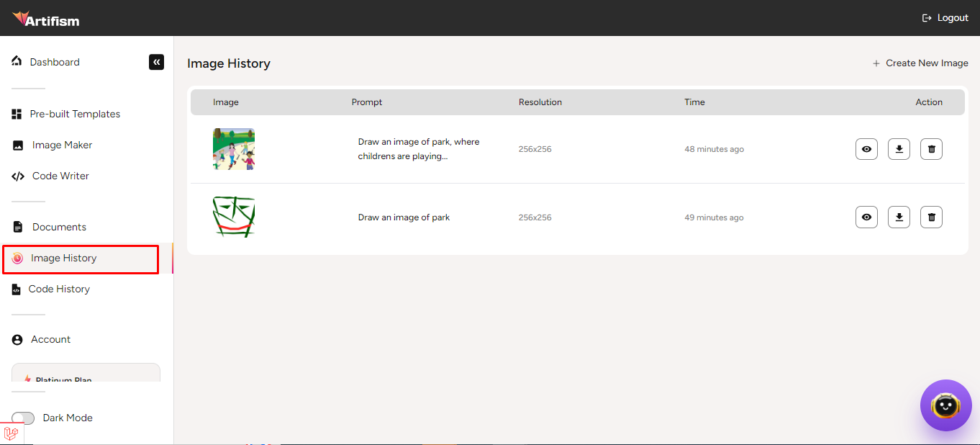Preview the second park image with eye icon
980x445 pixels.
866,217
